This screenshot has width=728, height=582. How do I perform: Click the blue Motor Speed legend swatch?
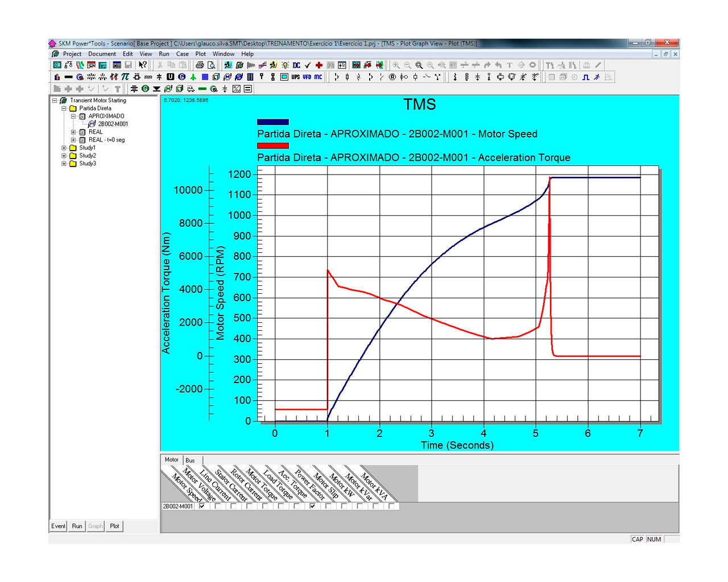(x=273, y=122)
